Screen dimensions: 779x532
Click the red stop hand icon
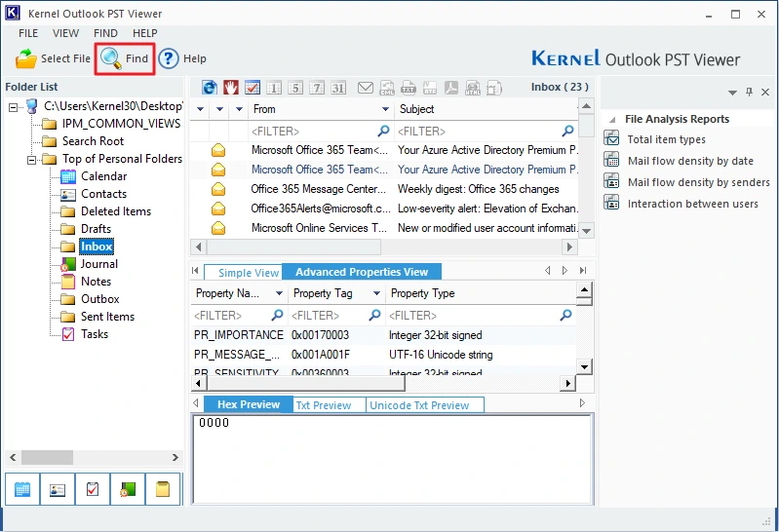(230, 88)
